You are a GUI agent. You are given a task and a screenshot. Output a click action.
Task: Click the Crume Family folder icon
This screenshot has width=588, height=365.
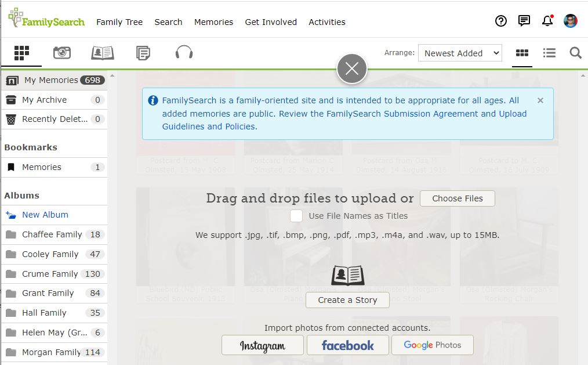pos(11,274)
